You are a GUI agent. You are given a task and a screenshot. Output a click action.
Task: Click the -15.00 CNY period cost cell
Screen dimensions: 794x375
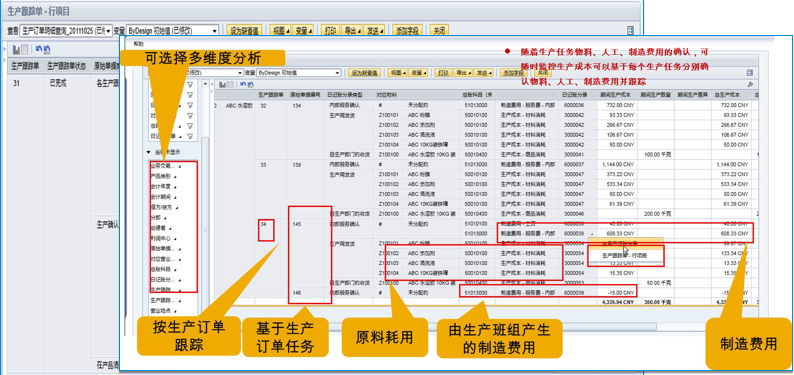[621, 293]
